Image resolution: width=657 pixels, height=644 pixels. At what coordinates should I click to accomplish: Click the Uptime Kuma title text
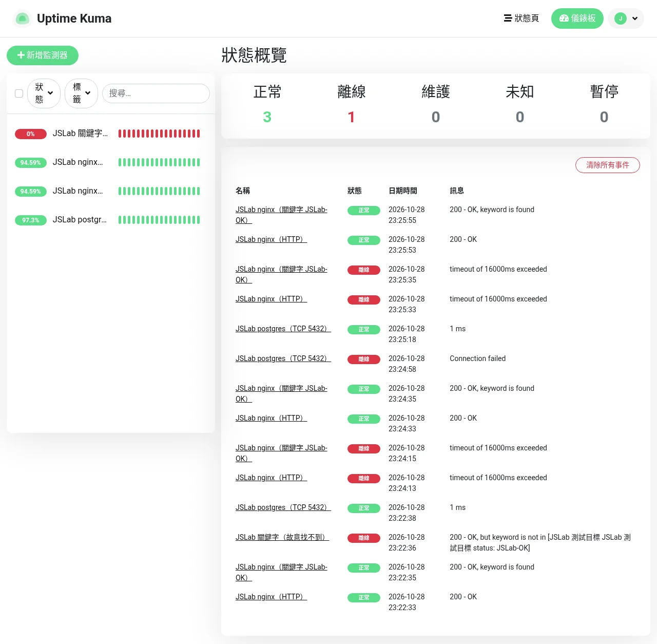pyautogui.click(x=74, y=18)
